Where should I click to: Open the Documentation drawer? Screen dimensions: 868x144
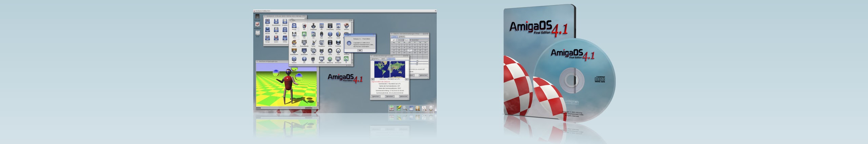276,22
